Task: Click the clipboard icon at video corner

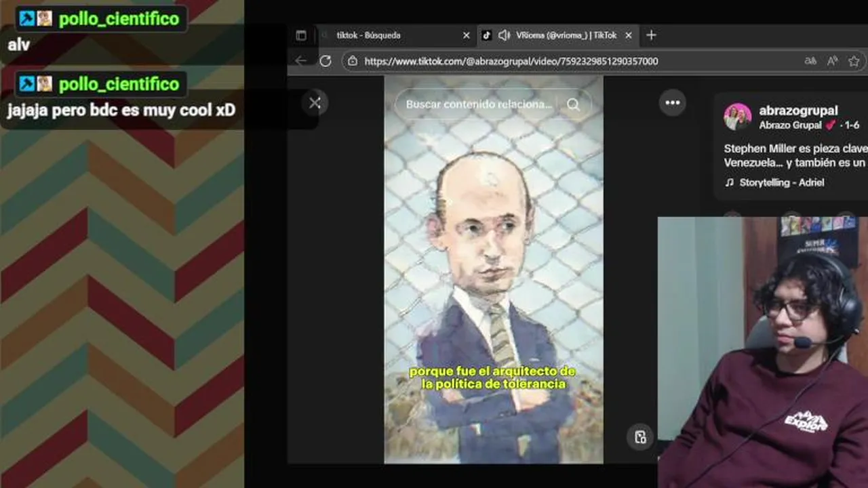Action: click(640, 437)
